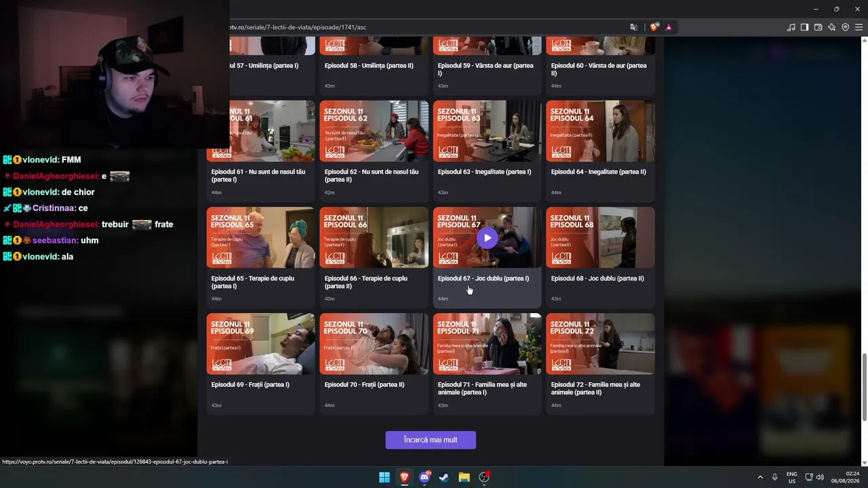The width and height of the screenshot is (868, 488).
Task: Click chat message 'vlonevld: ala'
Action: pos(38,257)
